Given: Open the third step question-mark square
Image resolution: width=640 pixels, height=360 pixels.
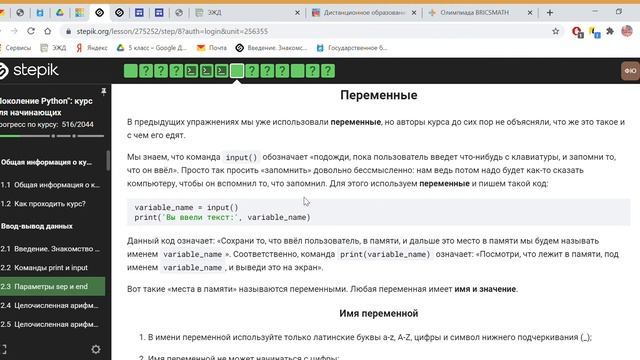Looking at the screenshot, I should [161, 71].
